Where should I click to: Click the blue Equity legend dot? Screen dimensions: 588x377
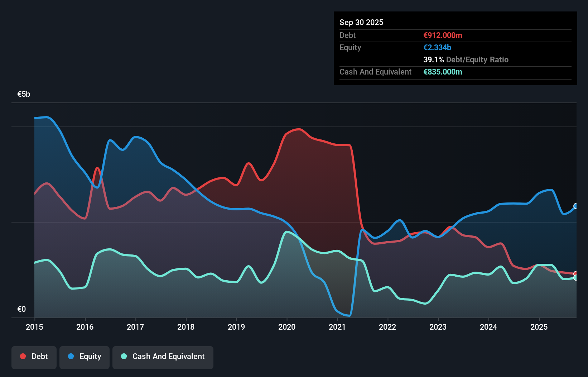click(71, 356)
